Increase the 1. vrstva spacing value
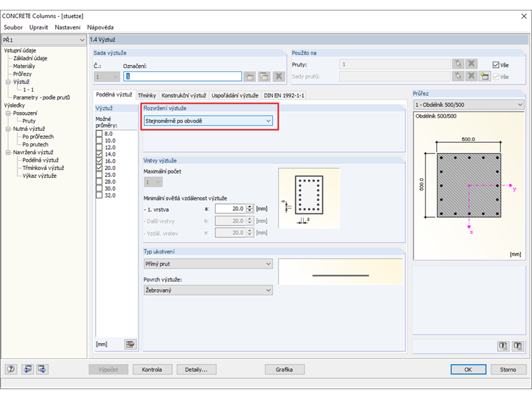 (250, 206)
